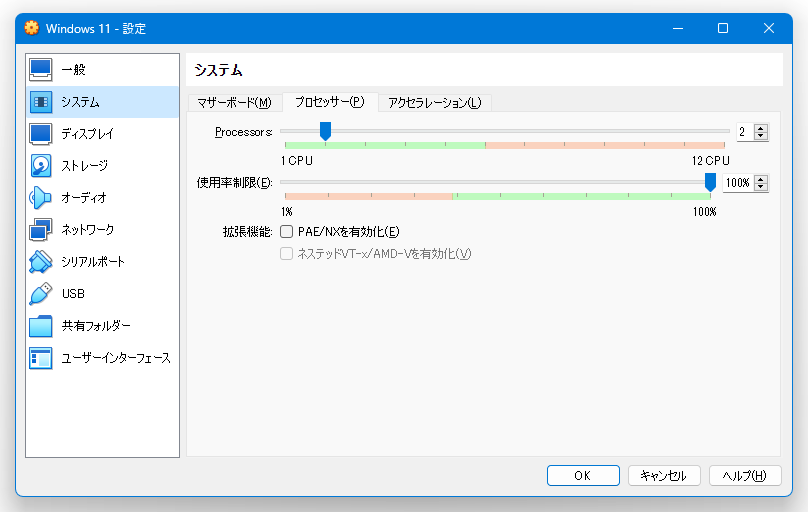Select USB label in the category list
808x512 pixels.
pyautogui.click(x=73, y=294)
